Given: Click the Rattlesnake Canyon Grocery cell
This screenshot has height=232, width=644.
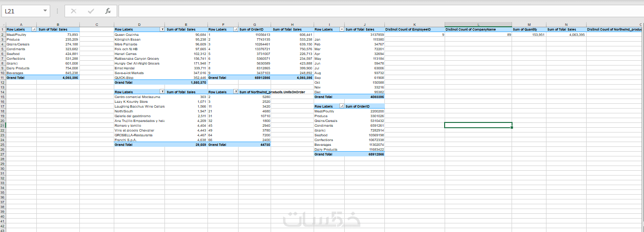Looking at the screenshot, I should pos(139,58).
